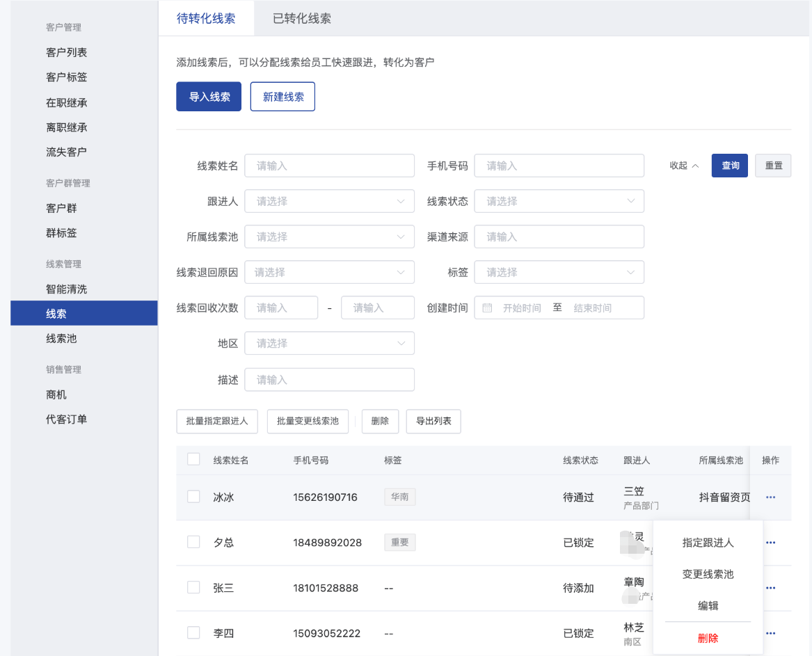Click the 删除 button above the table
This screenshot has height=656, width=812.
pos(380,422)
